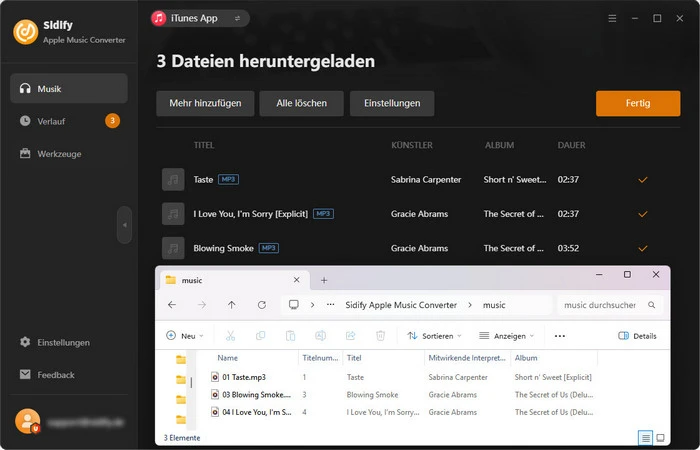Add a new tab in Explorer
Image resolution: width=700 pixels, height=450 pixels.
(x=324, y=280)
